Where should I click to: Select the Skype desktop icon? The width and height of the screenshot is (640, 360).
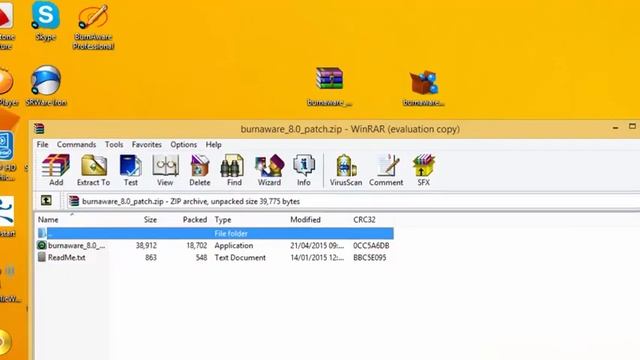click(45, 21)
